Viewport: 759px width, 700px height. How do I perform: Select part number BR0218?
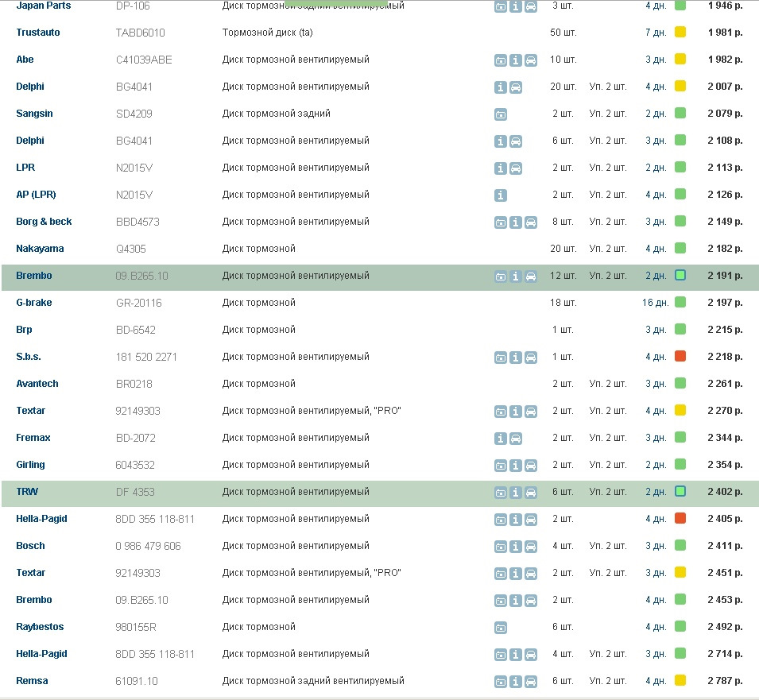(x=134, y=384)
